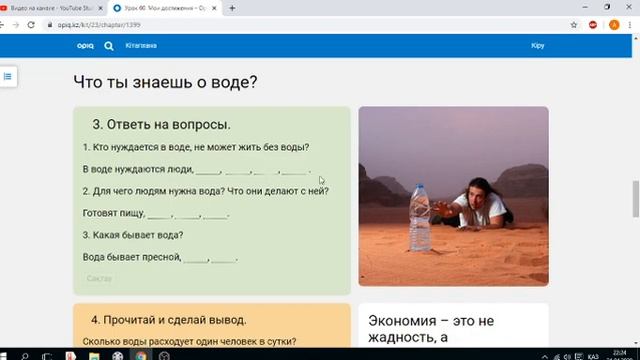Click the opiq logo in header
Image resolution: width=640 pixels, height=360 pixels.
(85, 46)
